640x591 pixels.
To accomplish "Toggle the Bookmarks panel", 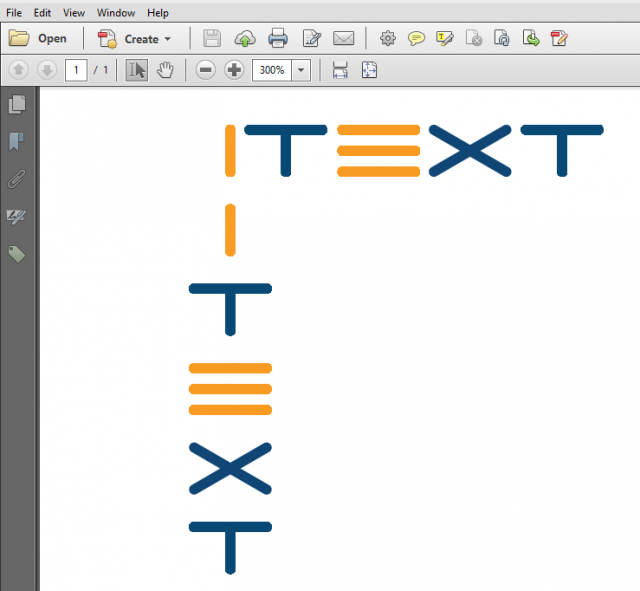I will click(17, 141).
